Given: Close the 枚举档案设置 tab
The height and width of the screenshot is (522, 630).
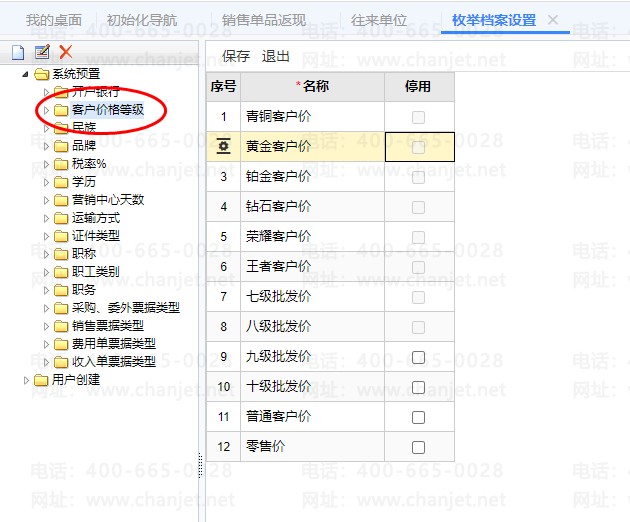Looking at the screenshot, I should (x=553, y=19).
